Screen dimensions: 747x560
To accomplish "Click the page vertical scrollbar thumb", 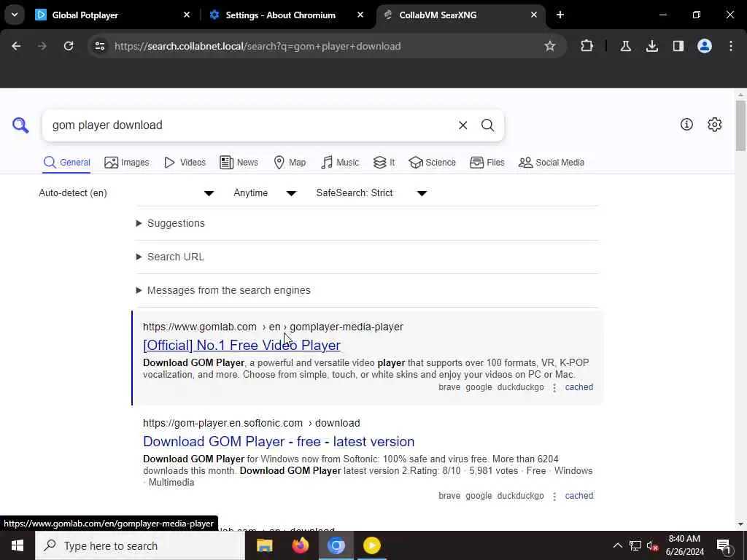I will pos(740,125).
